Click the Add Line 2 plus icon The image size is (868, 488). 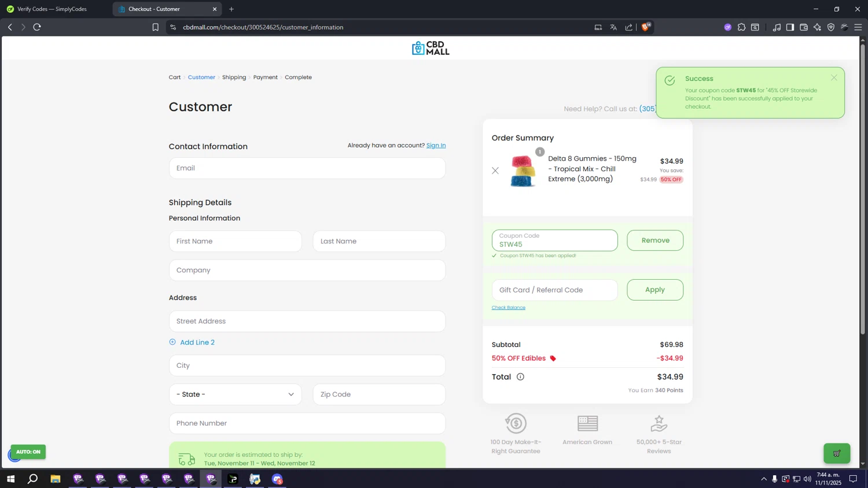pos(172,342)
